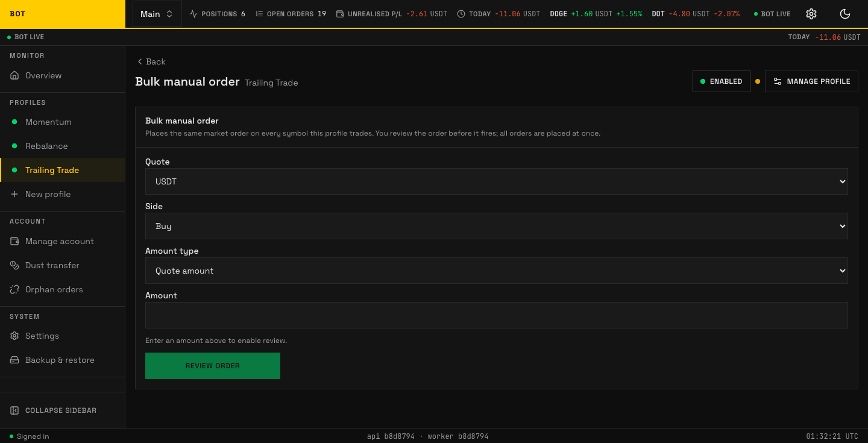Click the Positions activity icon

pos(193,14)
